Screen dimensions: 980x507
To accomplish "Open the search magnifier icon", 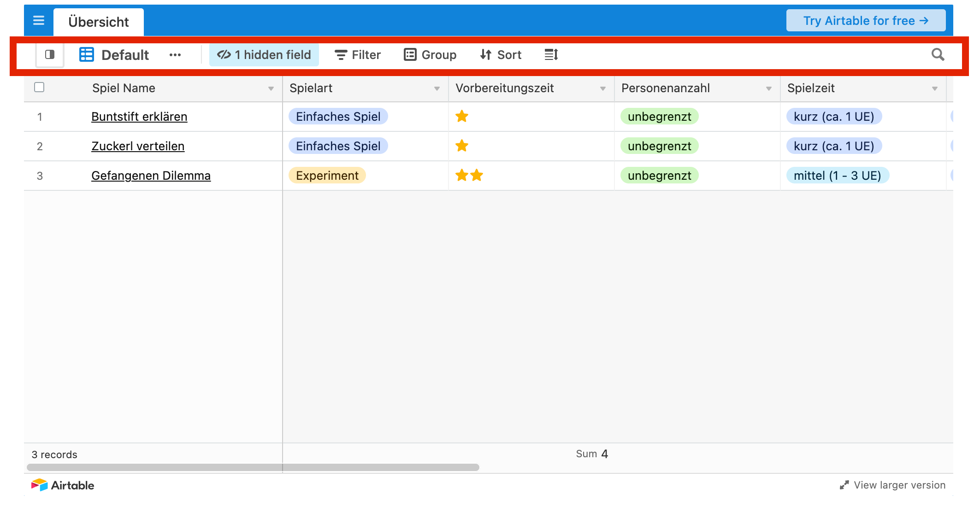I will (x=938, y=54).
